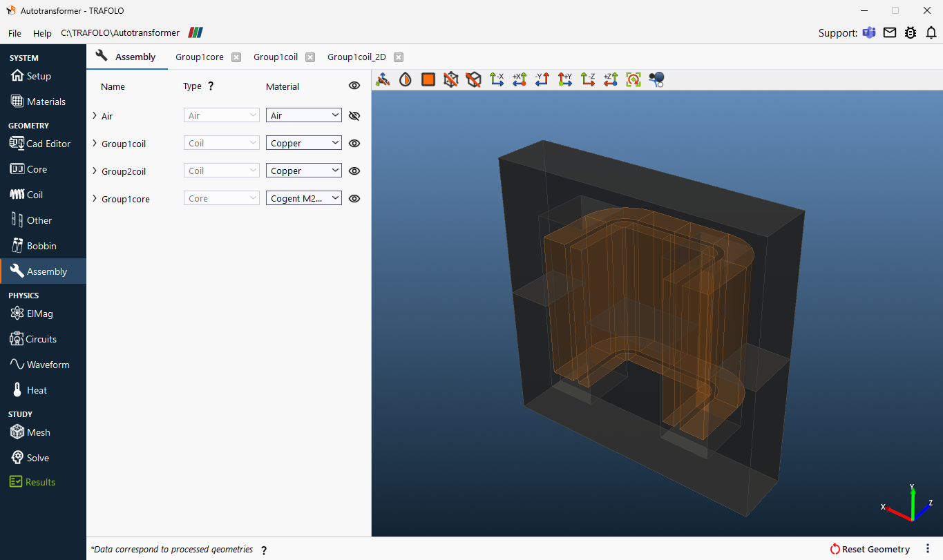943x560 pixels.
Task: Set the view to +Z direction
Action: click(x=611, y=79)
